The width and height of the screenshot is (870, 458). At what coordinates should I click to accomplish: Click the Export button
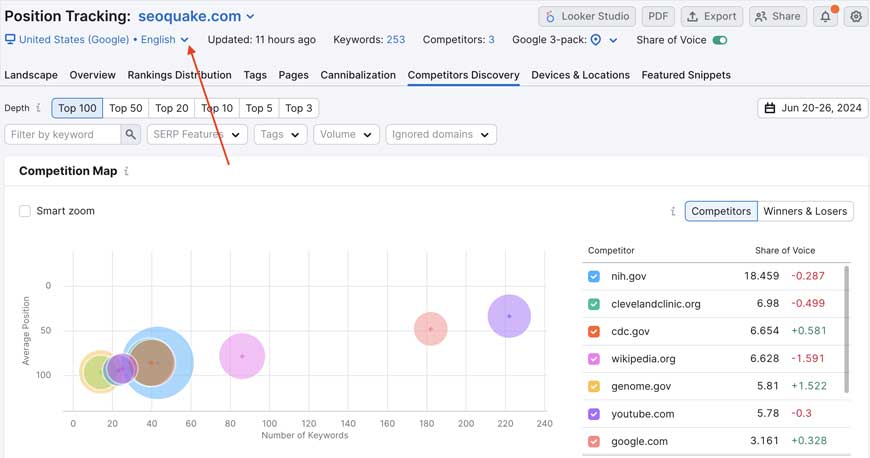pyautogui.click(x=712, y=17)
